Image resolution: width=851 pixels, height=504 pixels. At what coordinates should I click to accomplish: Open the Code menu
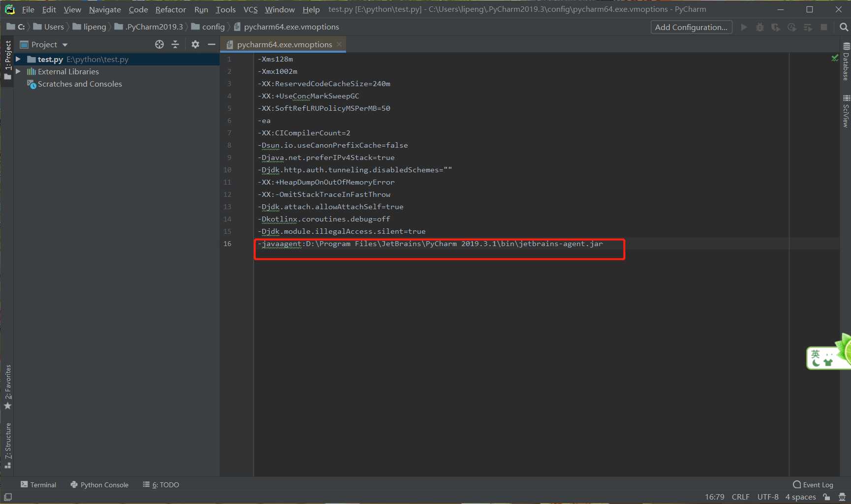[x=138, y=9]
